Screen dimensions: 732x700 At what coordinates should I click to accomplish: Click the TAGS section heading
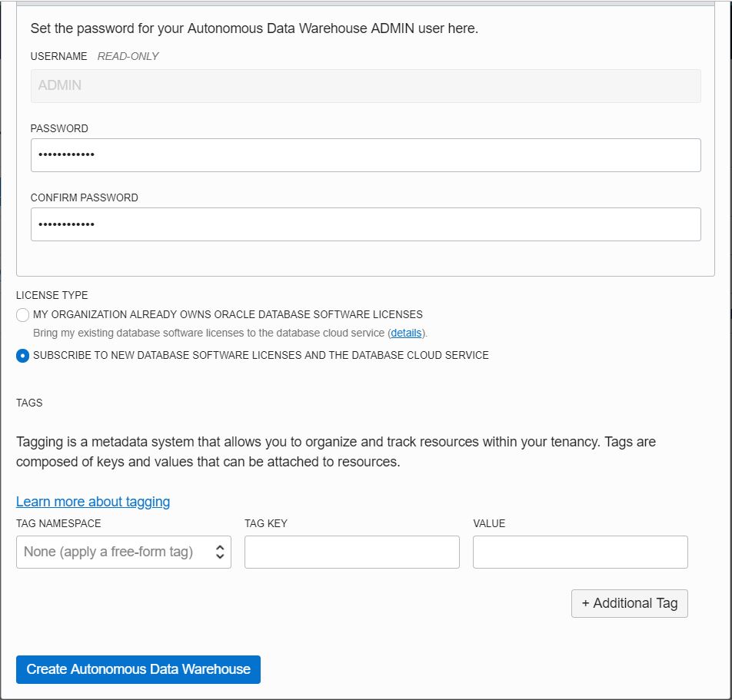pos(29,403)
